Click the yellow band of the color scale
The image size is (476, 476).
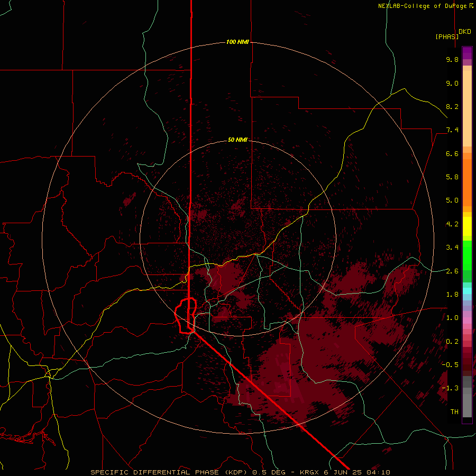tap(467, 226)
